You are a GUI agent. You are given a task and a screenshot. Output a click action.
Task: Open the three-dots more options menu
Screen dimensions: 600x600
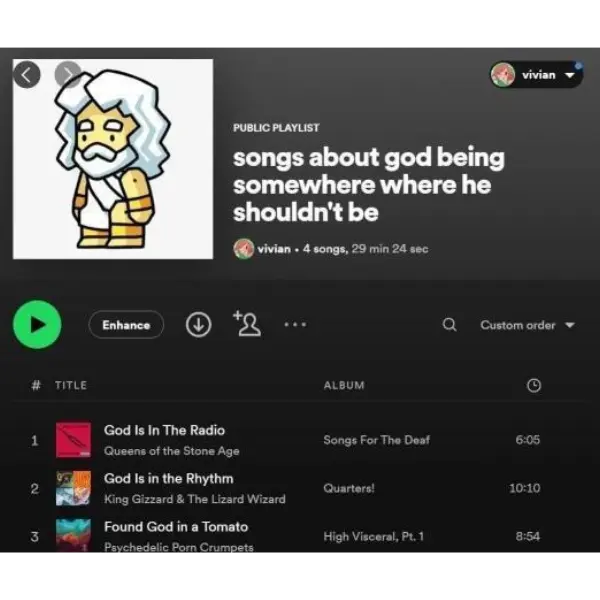tap(295, 324)
